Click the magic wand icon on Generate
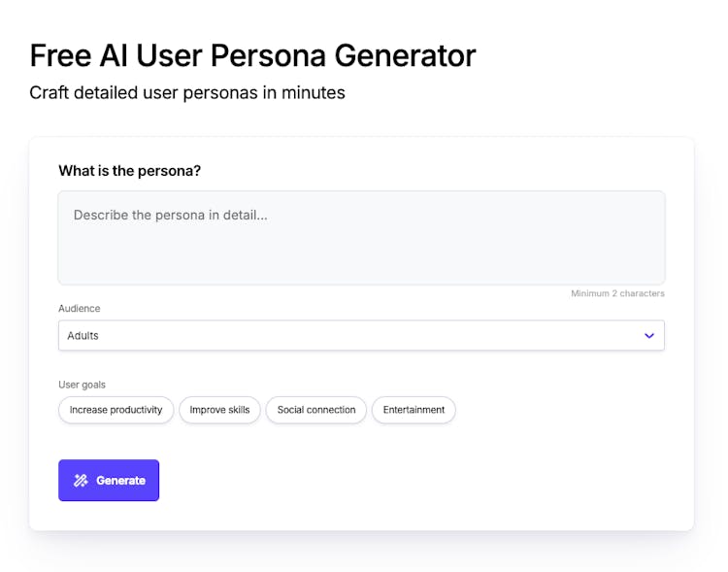Viewport: 728px width, 572px height. point(81,481)
